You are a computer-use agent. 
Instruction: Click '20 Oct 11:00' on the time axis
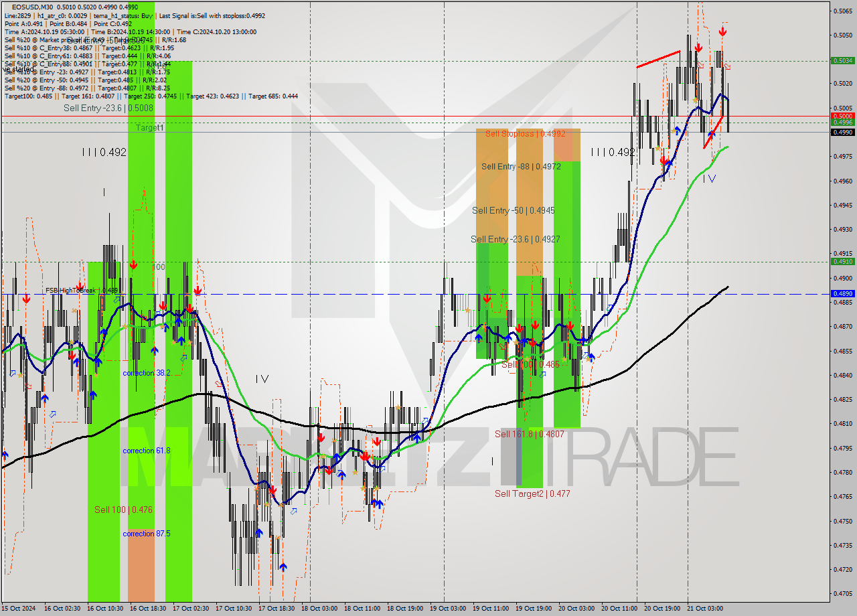click(x=619, y=609)
